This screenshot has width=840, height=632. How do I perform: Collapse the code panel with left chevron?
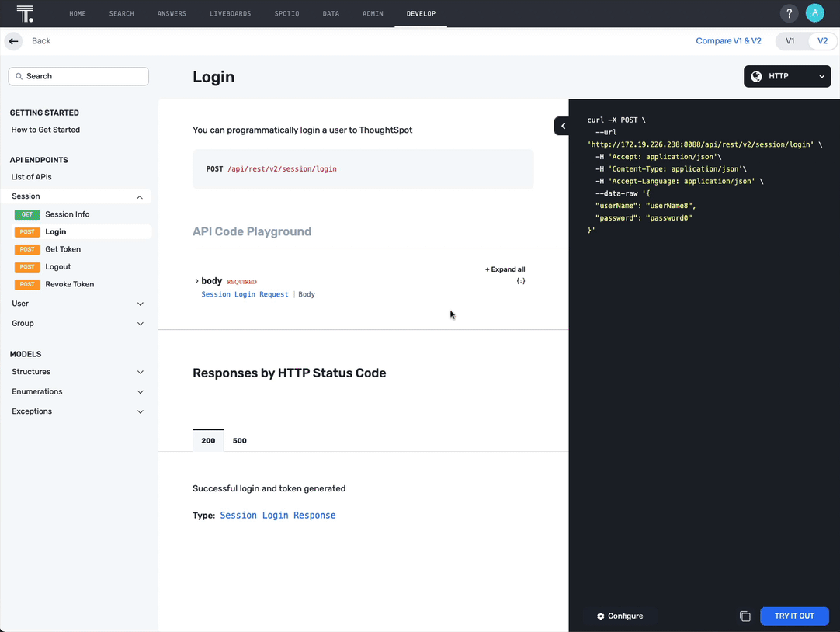[563, 126]
